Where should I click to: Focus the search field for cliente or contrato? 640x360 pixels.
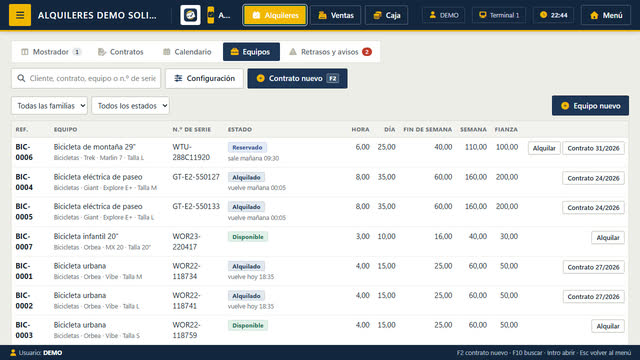click(x=86, y=78)
